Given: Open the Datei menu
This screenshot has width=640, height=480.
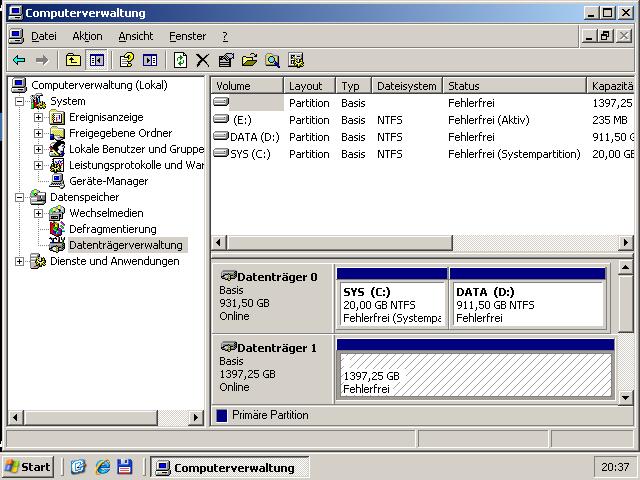Looking at the screenshot, I should 44,36.
